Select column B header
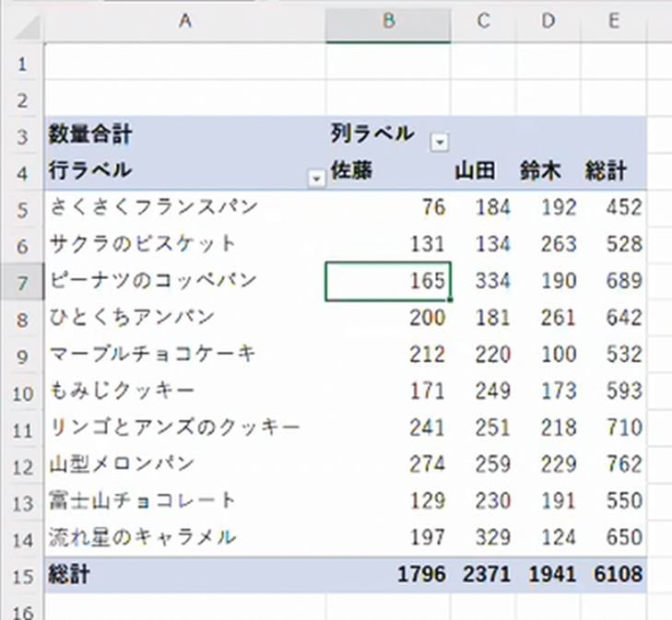Image resolution: width=672 pixels, height=620 pixels. pos(388,21)
